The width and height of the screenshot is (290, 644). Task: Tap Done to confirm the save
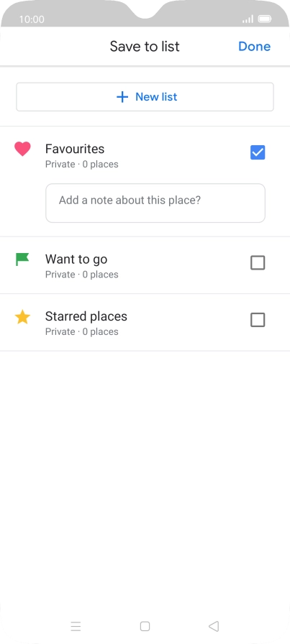click(x=254, y=47)
